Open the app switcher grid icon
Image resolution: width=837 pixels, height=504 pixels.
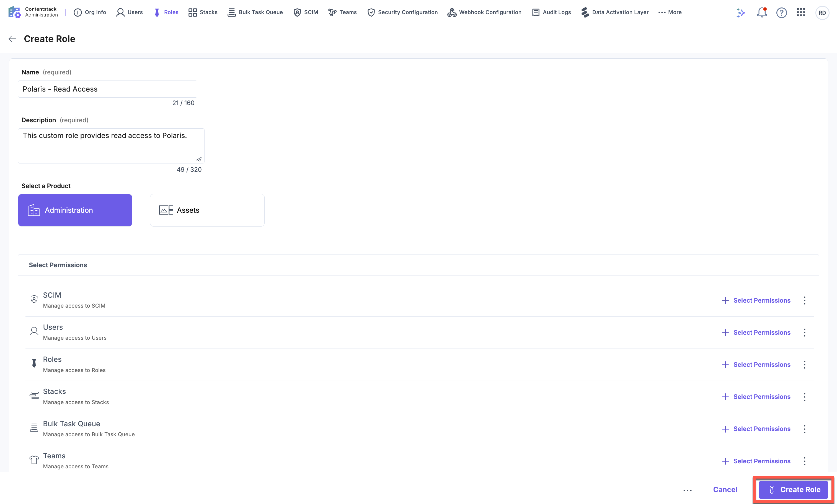pos(801,12)
